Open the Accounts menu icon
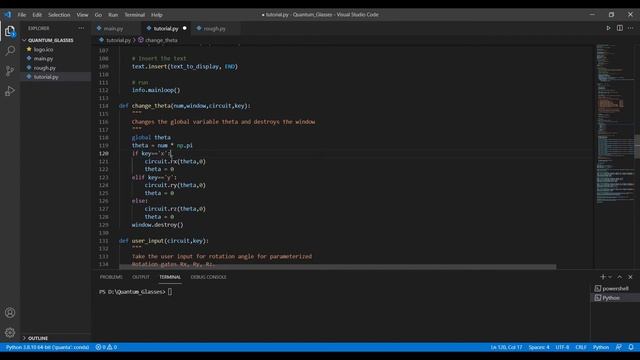The height and width of the screenshot is (360, 640). [10, 313]
